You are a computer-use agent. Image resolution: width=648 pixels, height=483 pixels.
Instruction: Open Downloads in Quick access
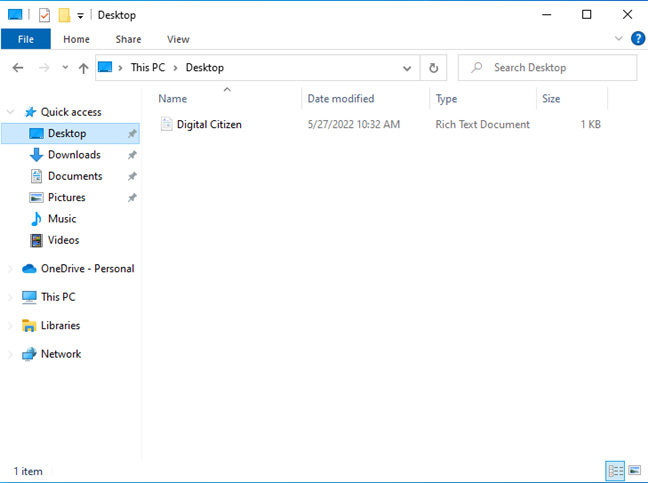tap(73, 155)
